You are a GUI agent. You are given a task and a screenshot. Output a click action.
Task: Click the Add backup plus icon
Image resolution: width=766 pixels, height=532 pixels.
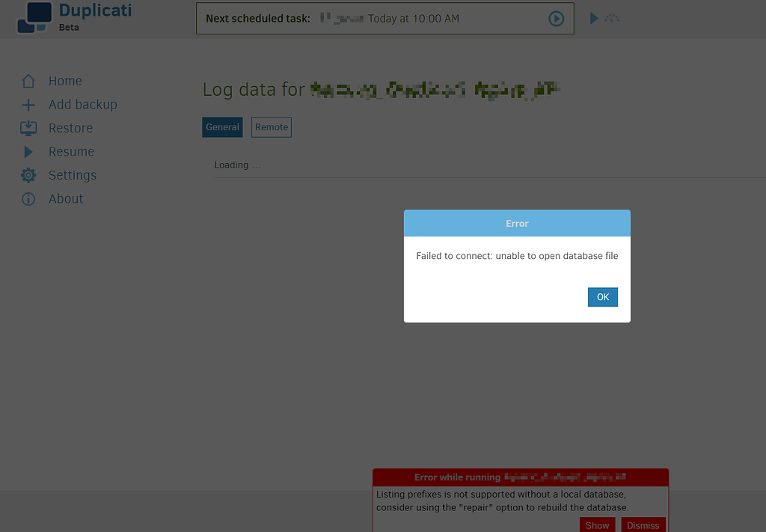pyautogui.click(x=28, y=104)
